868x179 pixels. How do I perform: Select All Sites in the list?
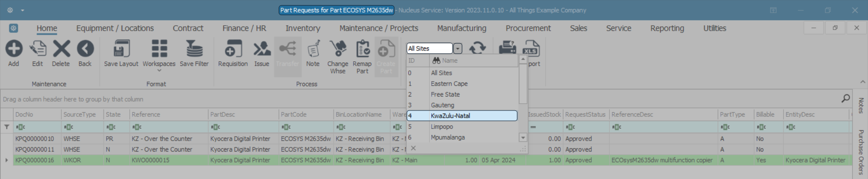click(462, 73)
